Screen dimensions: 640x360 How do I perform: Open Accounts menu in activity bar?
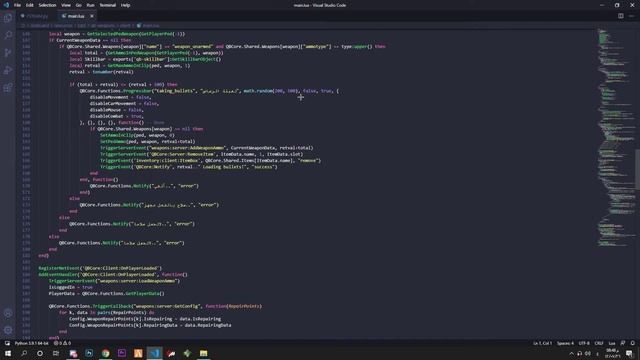tap(8, 313)
